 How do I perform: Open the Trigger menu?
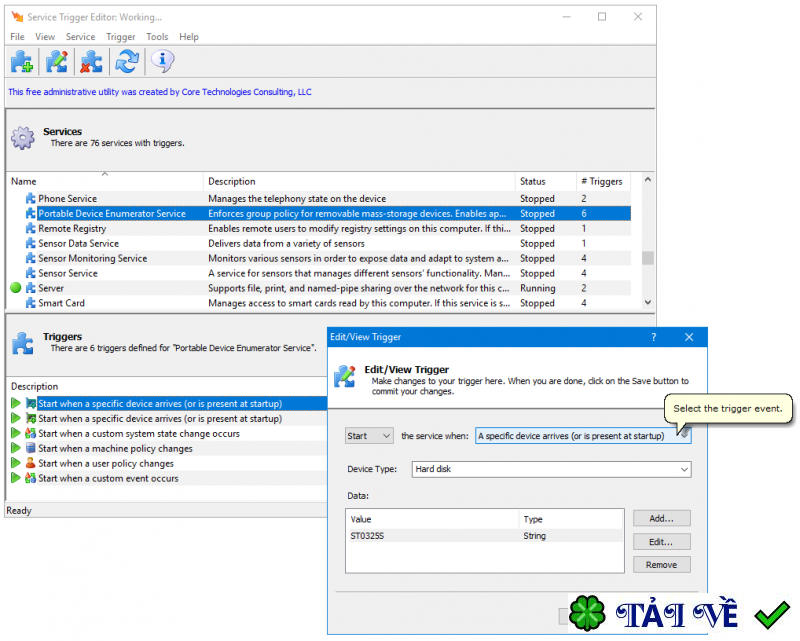pos(120,37)
